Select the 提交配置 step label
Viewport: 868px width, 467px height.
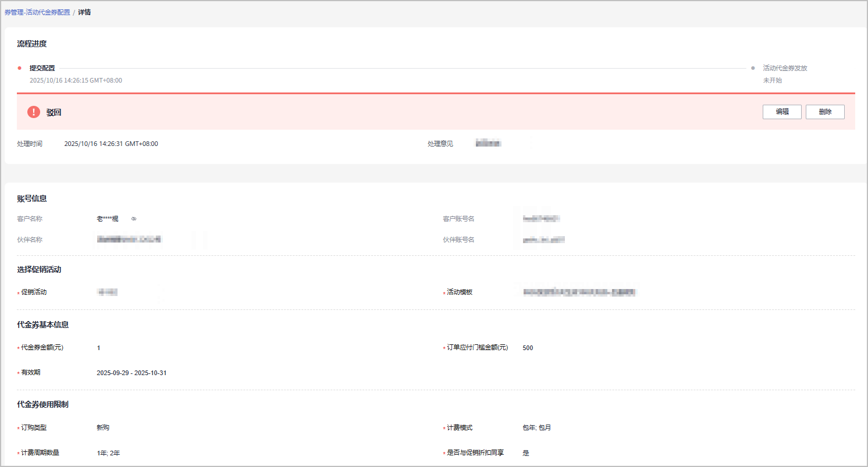[42, 68]
